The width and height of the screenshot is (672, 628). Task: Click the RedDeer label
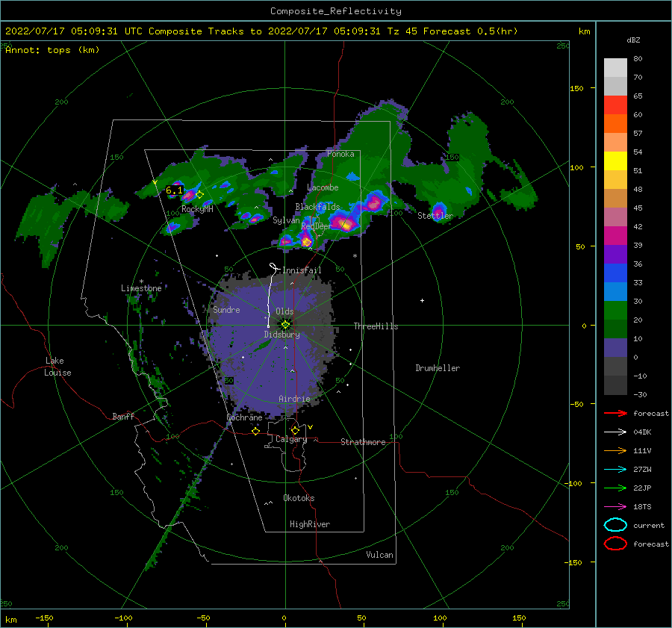pyautogui.click(x=317, y=226)
